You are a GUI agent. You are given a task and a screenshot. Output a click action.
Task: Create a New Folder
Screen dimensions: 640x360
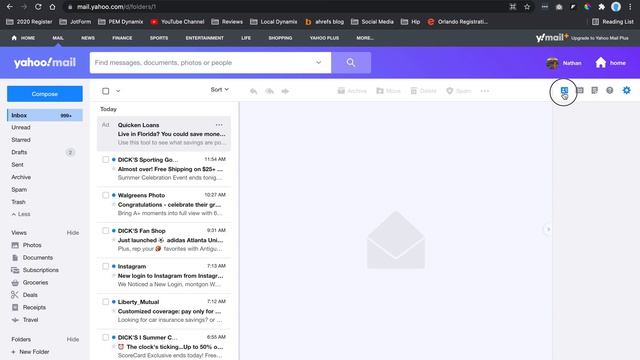31,351
